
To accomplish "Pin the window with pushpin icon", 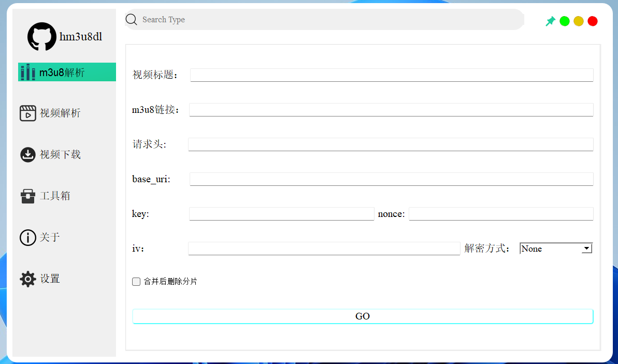I will tap(550, 21).
